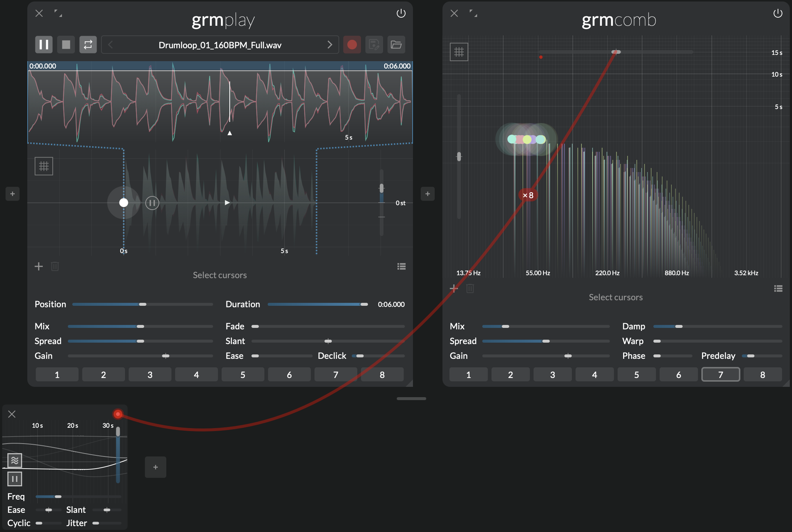The width and height of the screenshot is (792, 532).
Task: Open the cursor list menu in grmcomb
Action: tap(778, 288)
